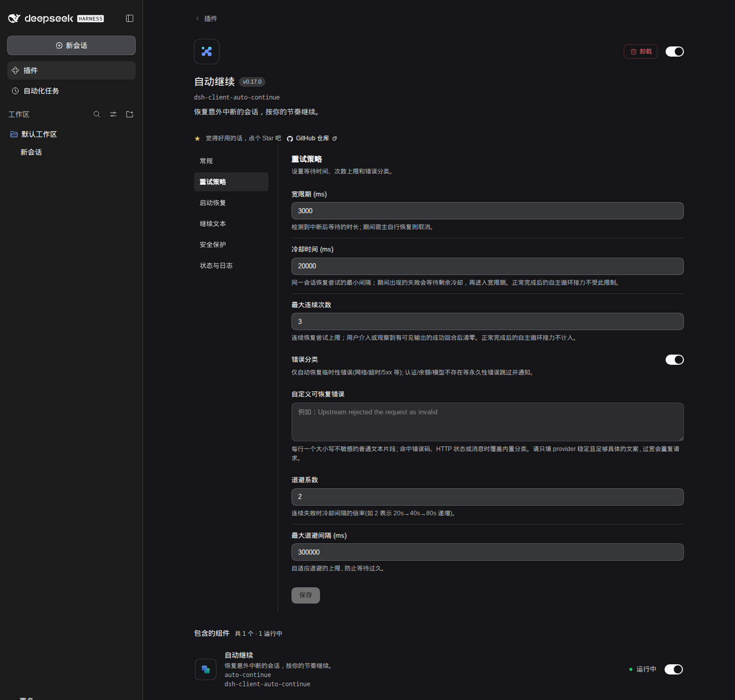Image resolution: width=735 pixels, height=700 pixels.
Task: Select 重试策略 settings tab
Action: click(x=231, y=182)
